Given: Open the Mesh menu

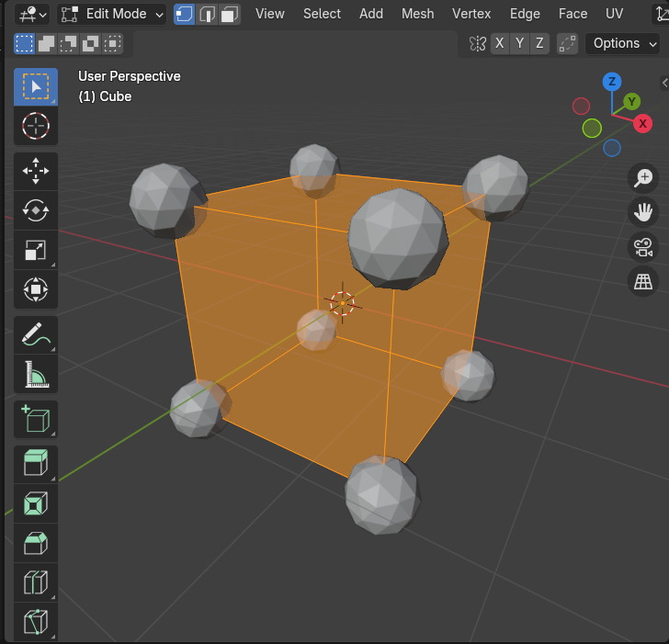Looking at the screenshot, I should tap(418, 14).
